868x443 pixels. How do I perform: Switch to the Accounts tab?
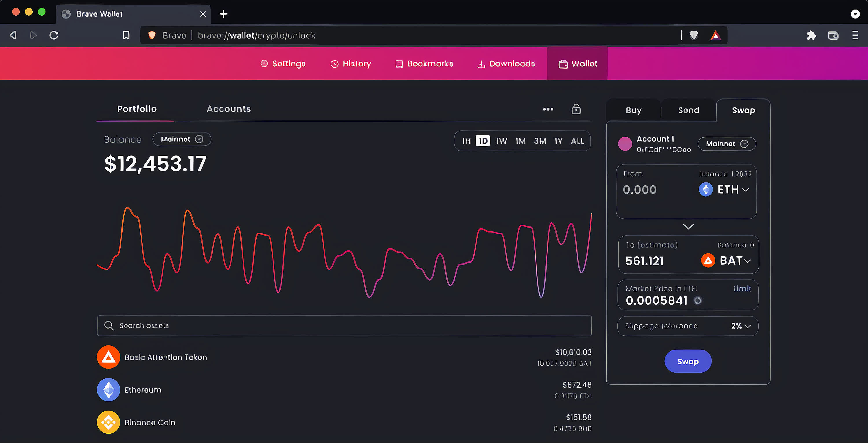point(229,109)
